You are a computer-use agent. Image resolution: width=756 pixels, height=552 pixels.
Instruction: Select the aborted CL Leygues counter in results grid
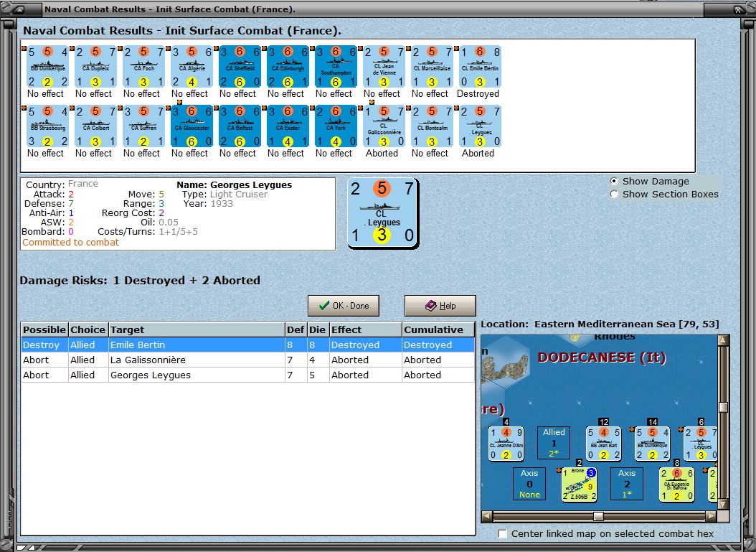point(481,126)
